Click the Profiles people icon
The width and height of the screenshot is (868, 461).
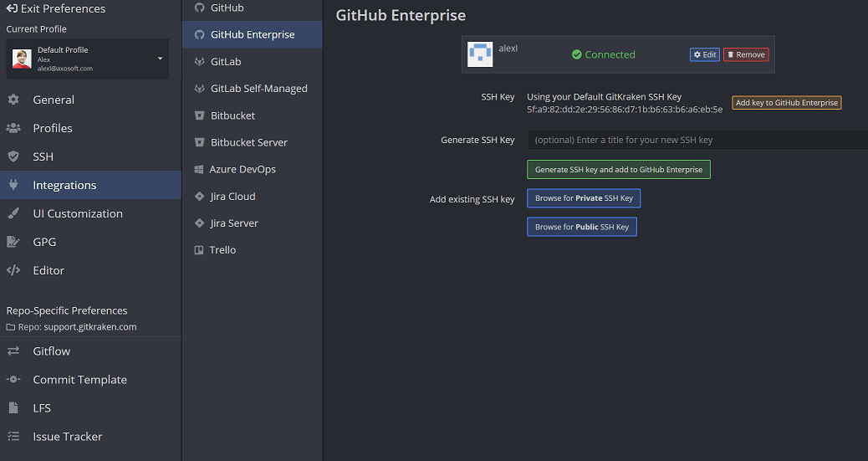[13, 128]
